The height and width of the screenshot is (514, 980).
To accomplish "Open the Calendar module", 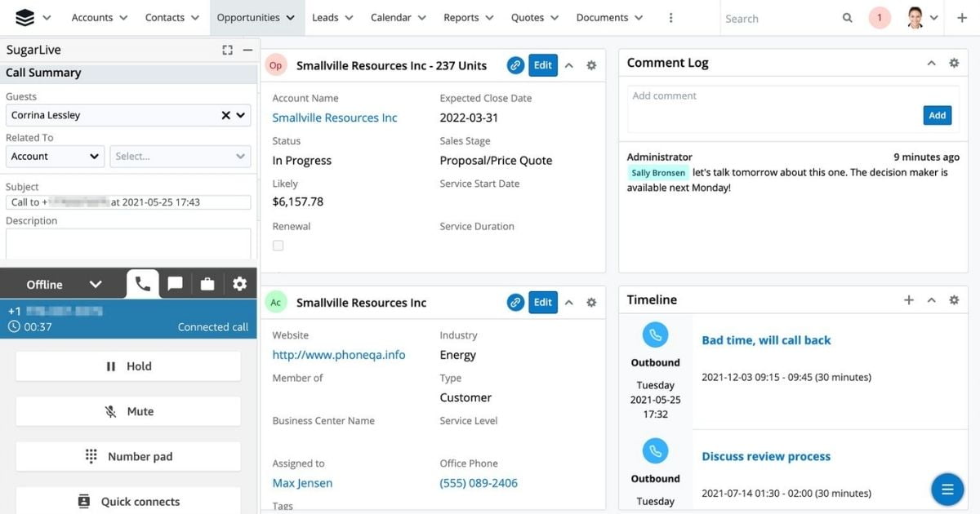I will point(390,17).
